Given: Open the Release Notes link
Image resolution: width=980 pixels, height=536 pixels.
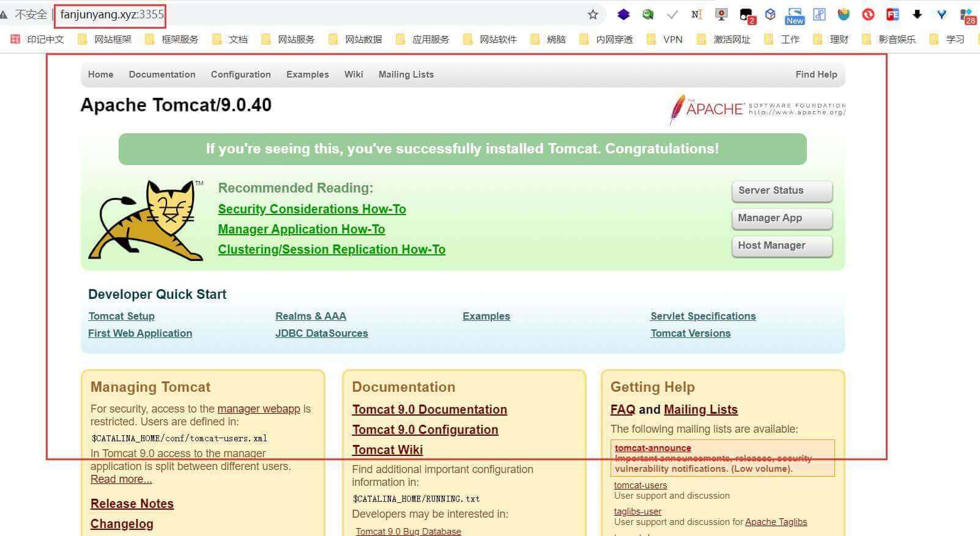Looking at the screenshot, I should (x=132, y=504).
